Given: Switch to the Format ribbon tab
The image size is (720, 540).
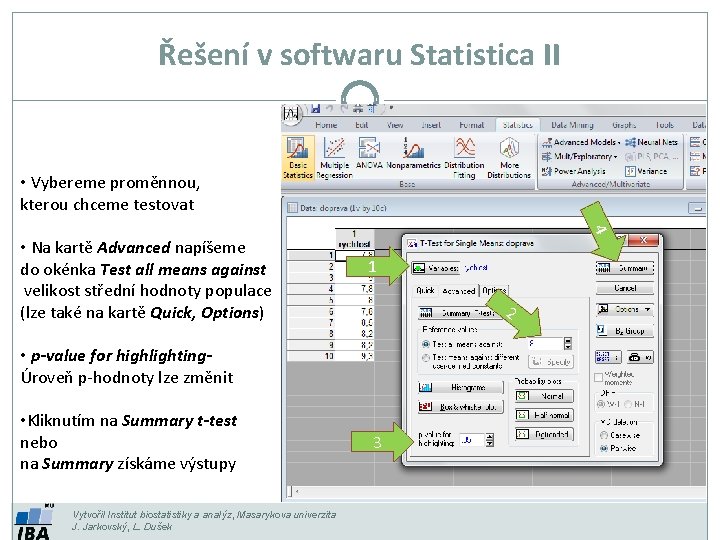Looking at the screenshot, I should click(x=471, y=125).
